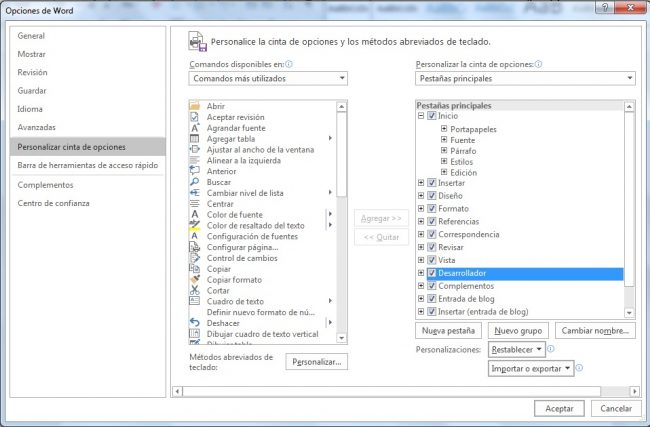Select the Dibujar cuadro de texto vertical icon
The width and height of the screenshot is (650, 427).
(x=194, y=333)
